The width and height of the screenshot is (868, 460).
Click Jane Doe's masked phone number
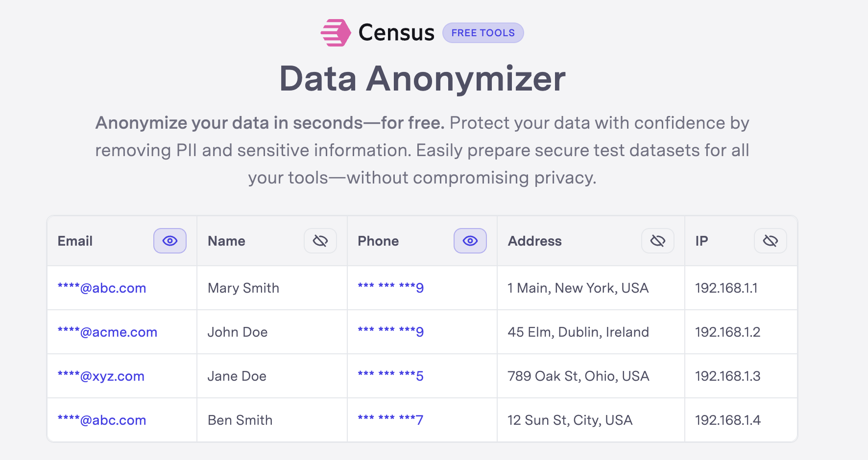(389, 376)
